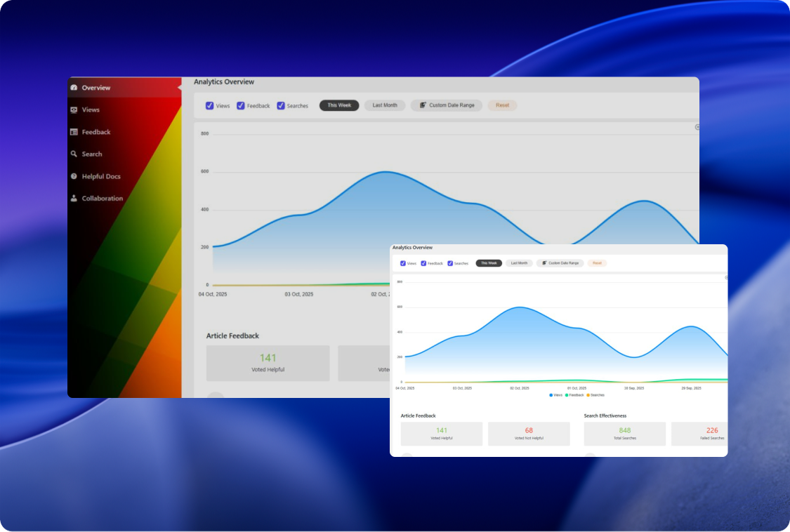Open the Helpful Docs sidebar menu item

point(100,176)
